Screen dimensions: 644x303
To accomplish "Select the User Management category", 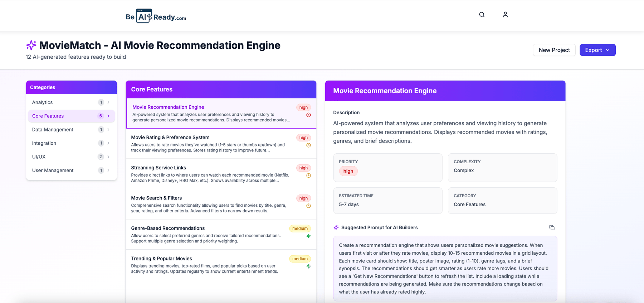I will point(72,170).
